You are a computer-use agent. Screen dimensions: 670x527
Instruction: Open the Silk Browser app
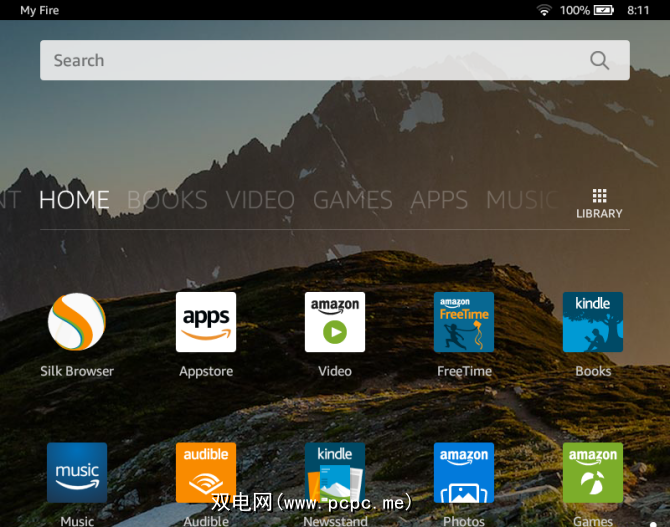[77, 322]
